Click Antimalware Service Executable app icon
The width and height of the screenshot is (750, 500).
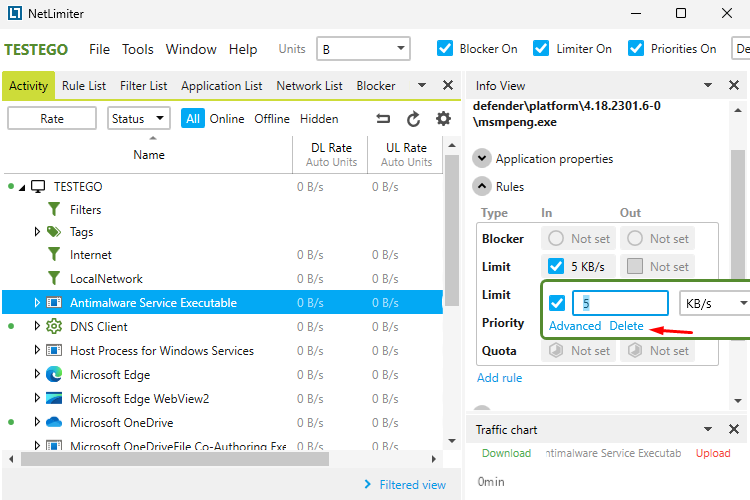click(54, 302)
